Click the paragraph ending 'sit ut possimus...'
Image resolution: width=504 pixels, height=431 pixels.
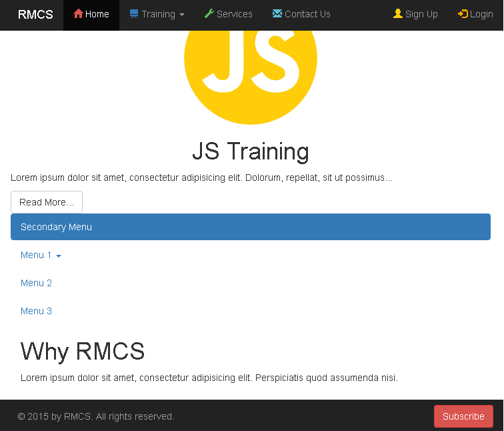[202, 177]
